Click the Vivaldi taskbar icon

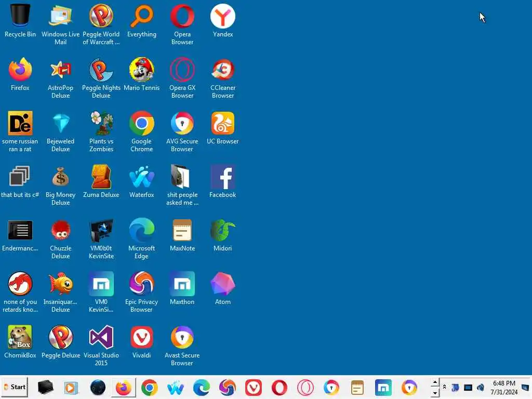pos(254,388)
